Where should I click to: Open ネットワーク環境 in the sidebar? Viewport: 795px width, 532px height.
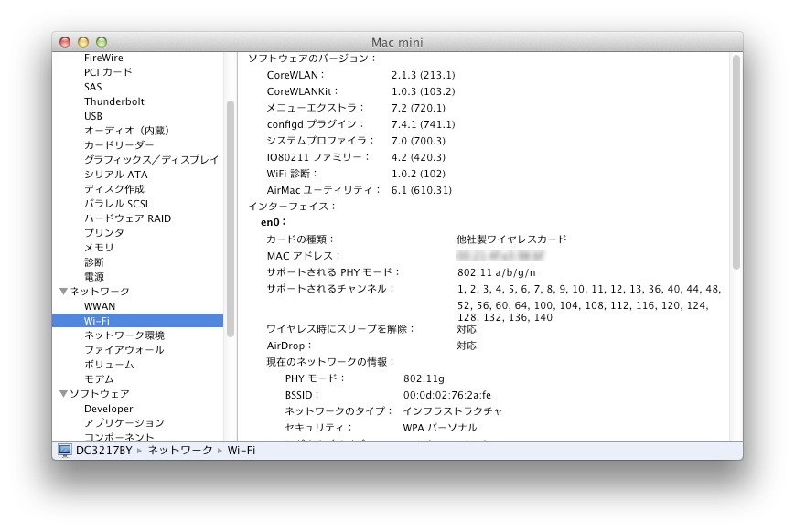coord(124,335)
